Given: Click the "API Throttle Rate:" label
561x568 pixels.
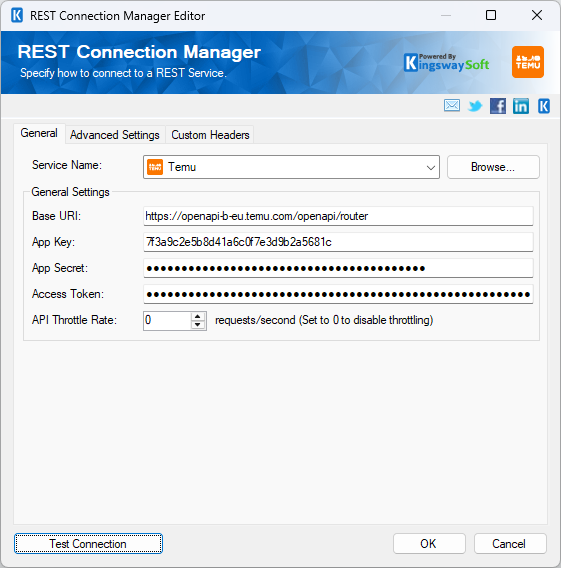Looking at the screenshot, I should [x=74, y=320].
